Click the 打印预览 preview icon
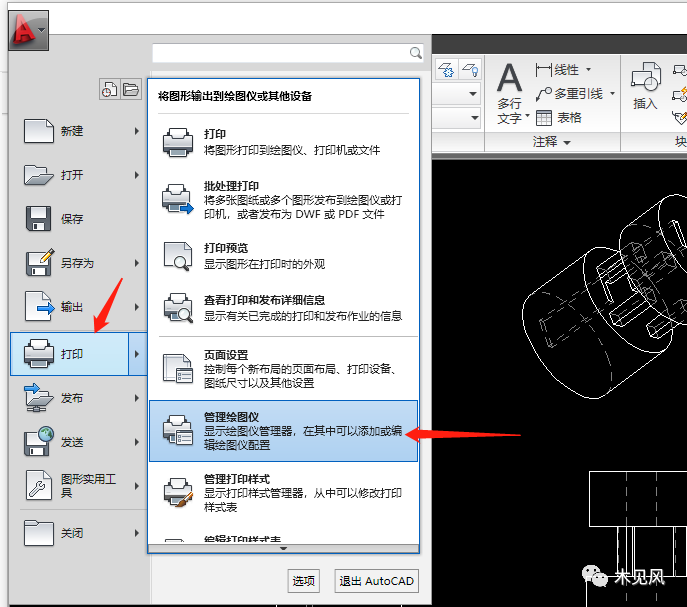 click(177, 256)
